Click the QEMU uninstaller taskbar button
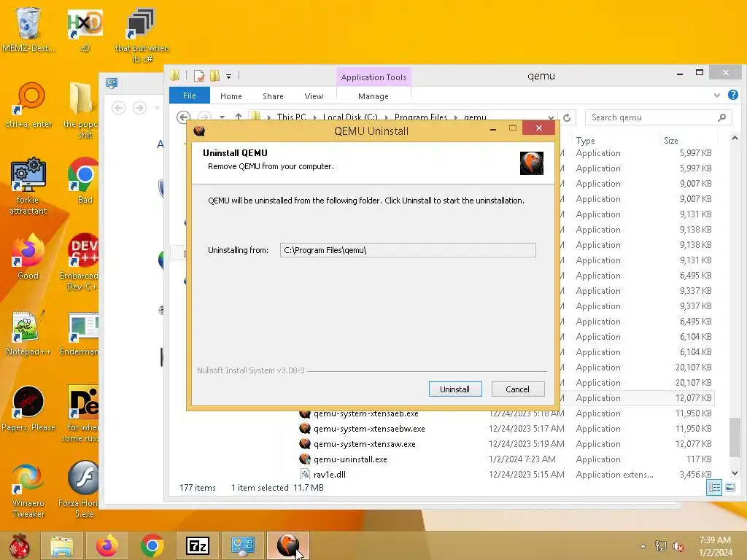 point(288,545)
